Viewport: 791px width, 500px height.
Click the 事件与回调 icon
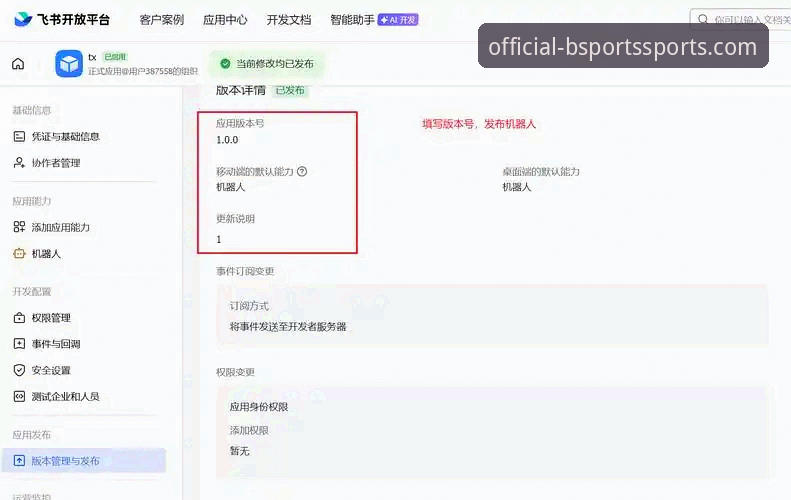(x=19, y=344)
